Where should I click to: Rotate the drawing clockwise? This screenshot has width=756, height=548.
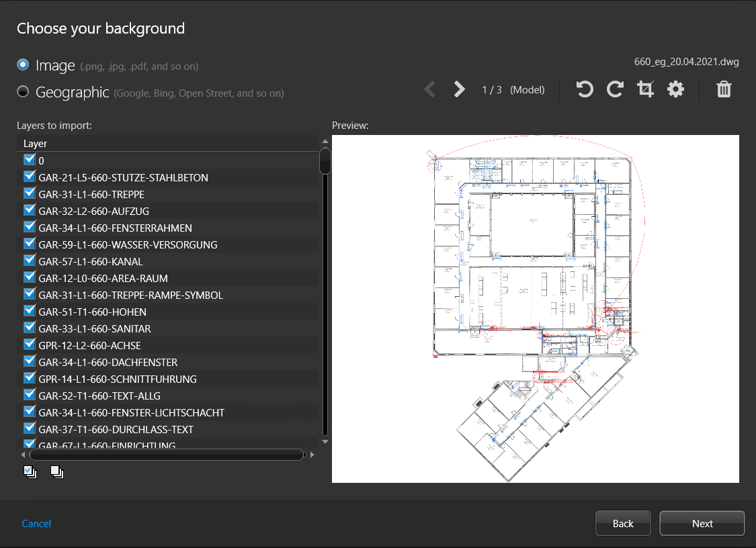pyautogui.click(x=615, y=89)
